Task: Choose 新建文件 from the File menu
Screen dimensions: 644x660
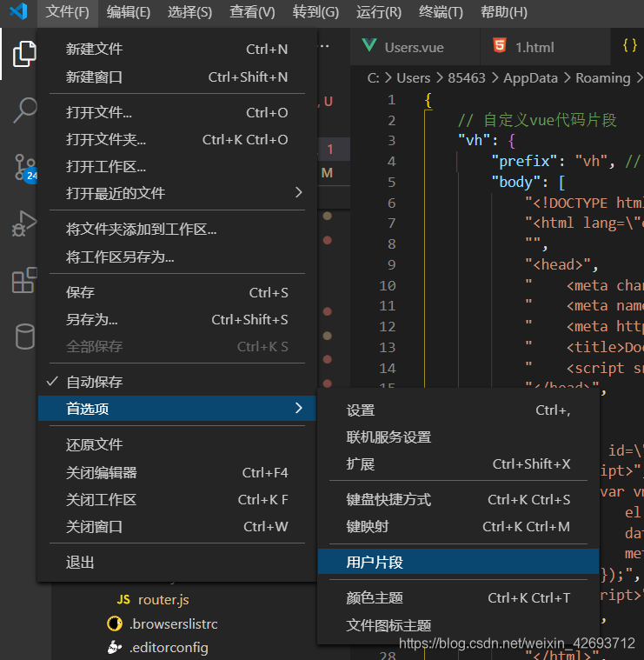Action: tap(177, 50)
